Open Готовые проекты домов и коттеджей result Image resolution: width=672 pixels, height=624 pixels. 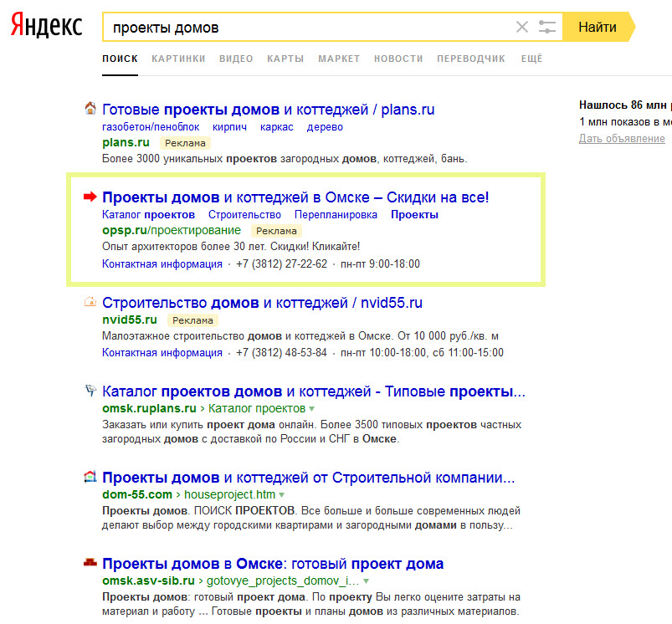(x=269, y=110)
